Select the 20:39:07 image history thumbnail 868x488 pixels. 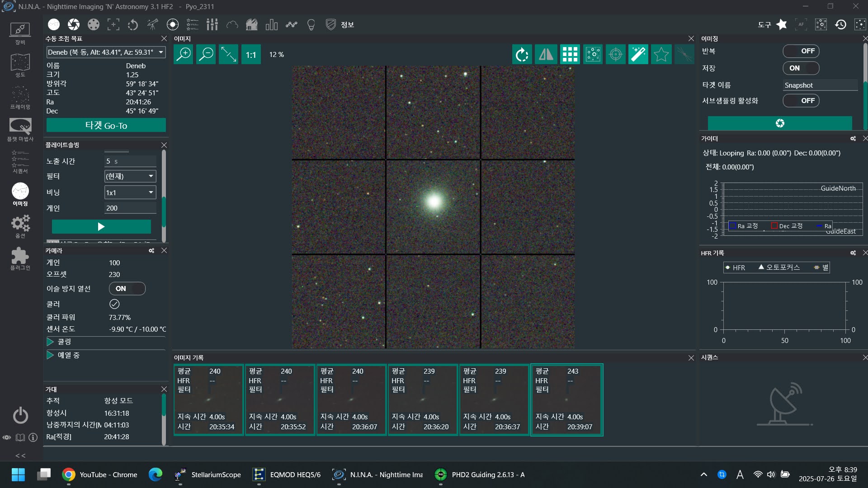tap(566, 399)
